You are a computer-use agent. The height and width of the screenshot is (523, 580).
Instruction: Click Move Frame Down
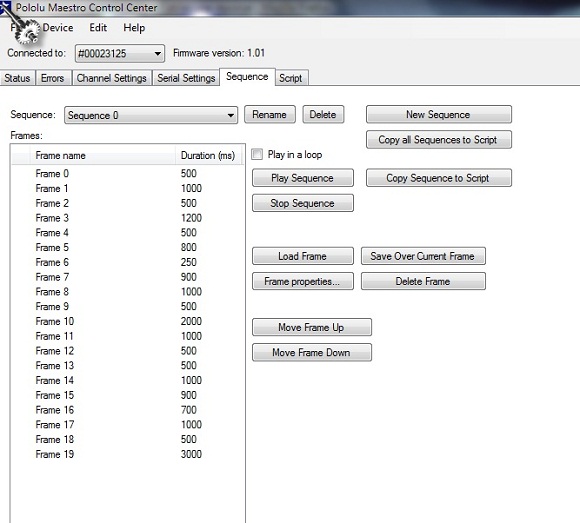(x=311, y=352)
